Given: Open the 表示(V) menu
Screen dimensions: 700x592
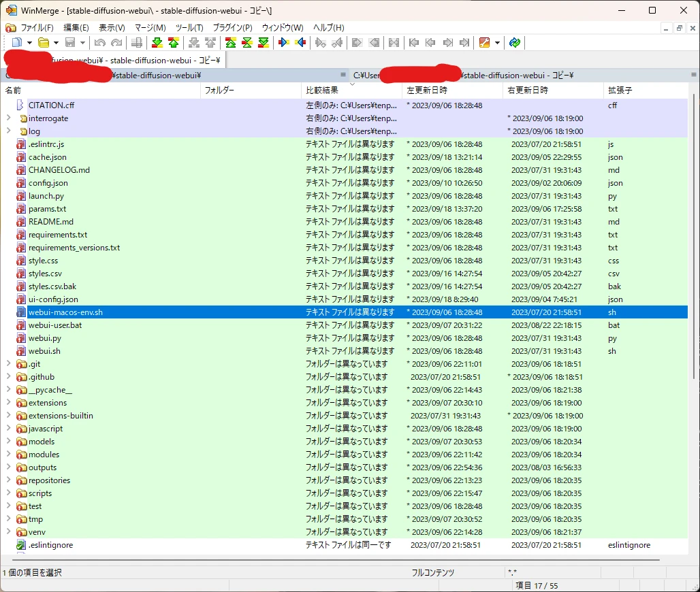Looking at the screenshot, I should coord(112,28).
